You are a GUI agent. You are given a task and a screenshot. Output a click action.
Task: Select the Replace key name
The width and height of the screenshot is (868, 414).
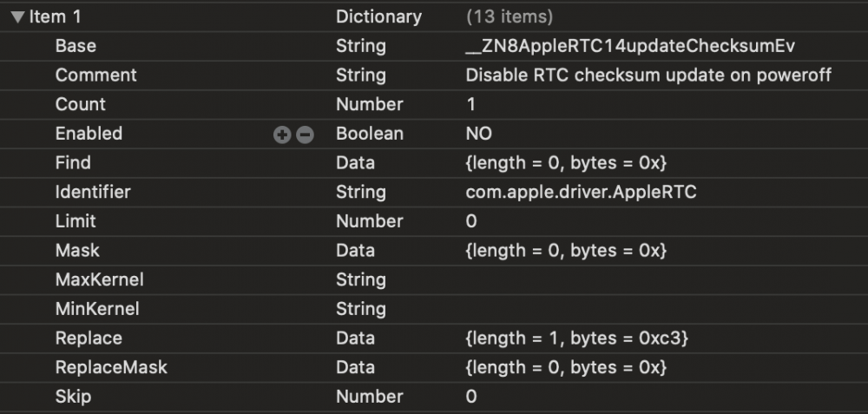[89, 338]
